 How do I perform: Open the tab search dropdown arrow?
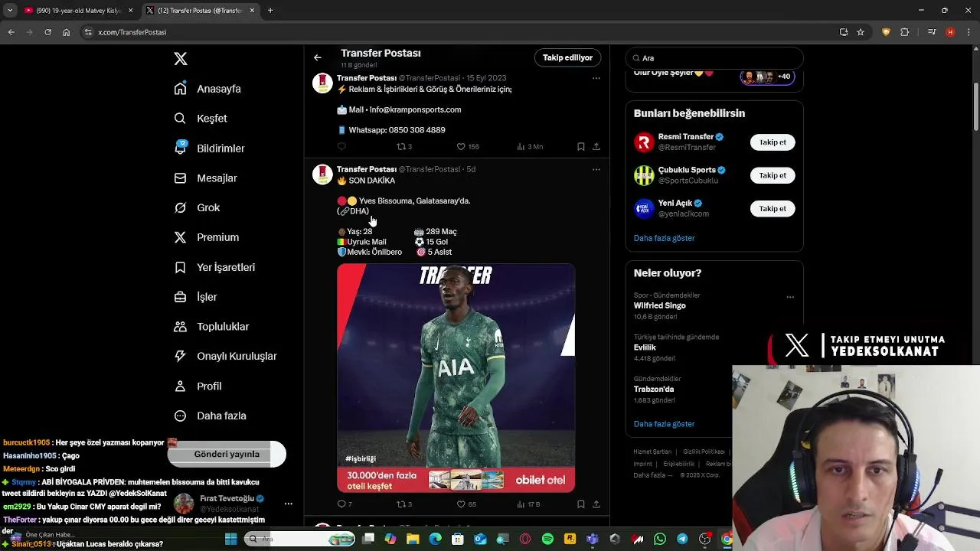click(9, 11)
